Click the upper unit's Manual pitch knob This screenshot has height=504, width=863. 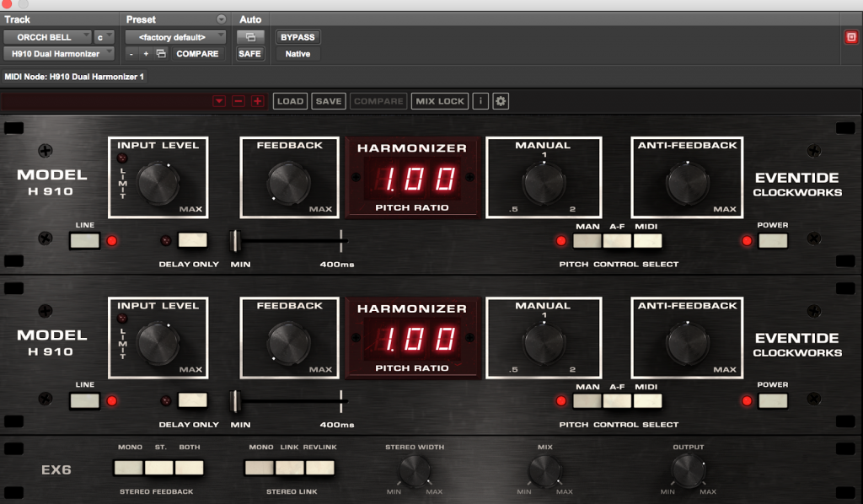544,183
